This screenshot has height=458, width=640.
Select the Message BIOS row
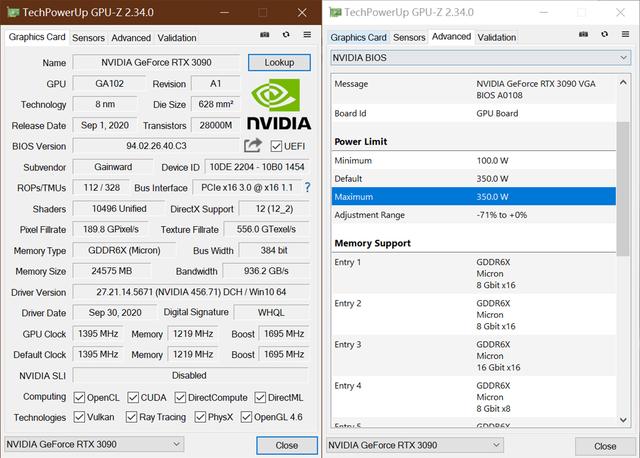point(473,89)
